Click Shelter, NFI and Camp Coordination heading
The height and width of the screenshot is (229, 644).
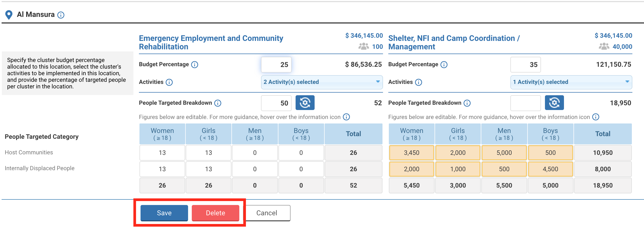coord(454,42)
